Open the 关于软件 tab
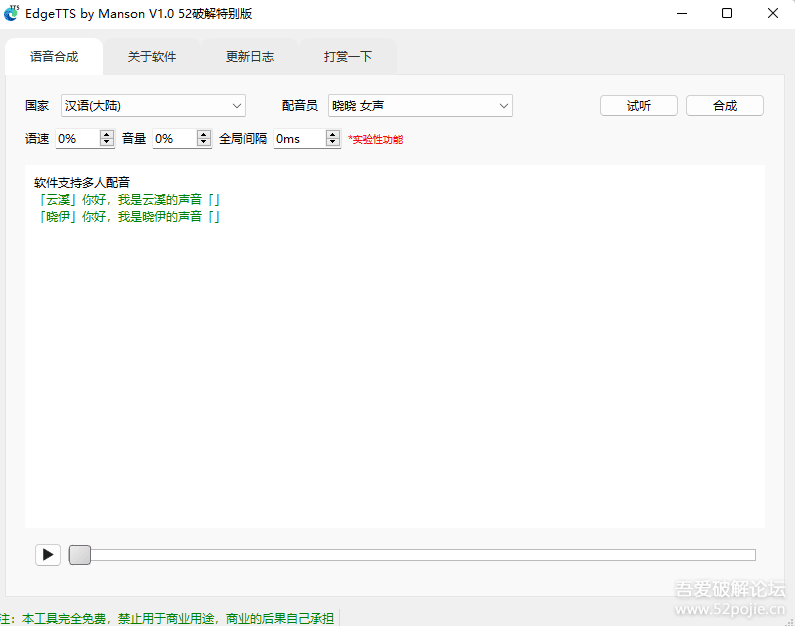 tap(152, 57)
